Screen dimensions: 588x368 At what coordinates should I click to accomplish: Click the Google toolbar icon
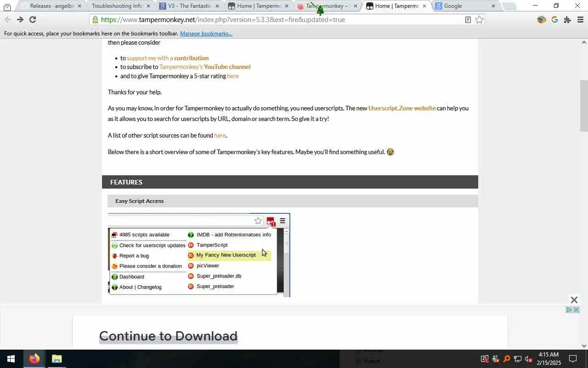click(554, 19)
